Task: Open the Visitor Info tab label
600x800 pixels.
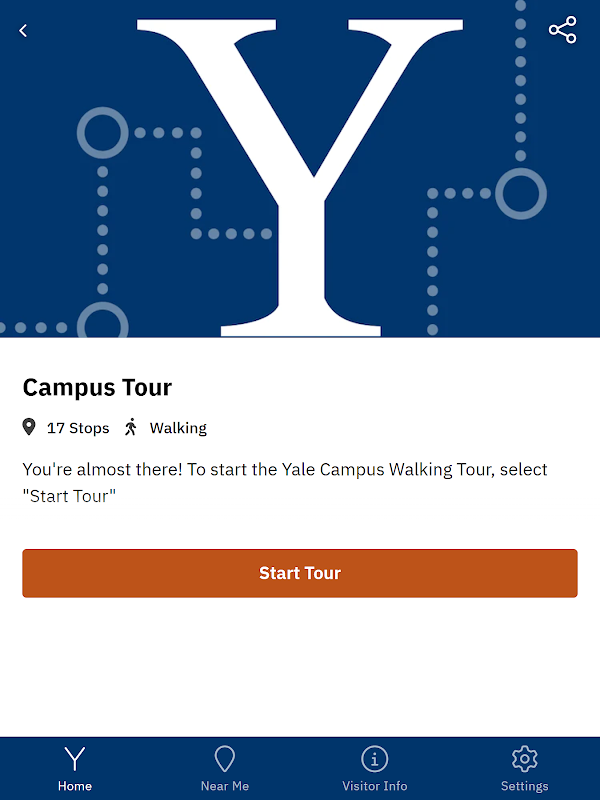Action: 375,786
